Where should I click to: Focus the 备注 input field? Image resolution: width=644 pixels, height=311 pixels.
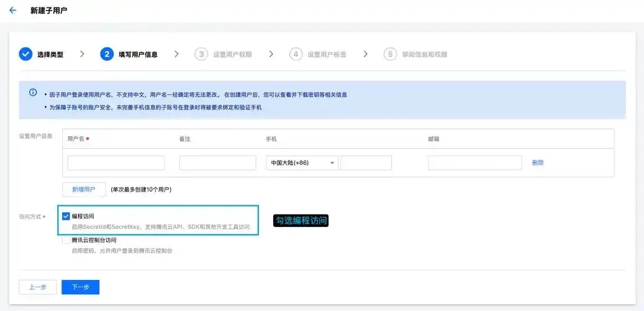(218, 162)
